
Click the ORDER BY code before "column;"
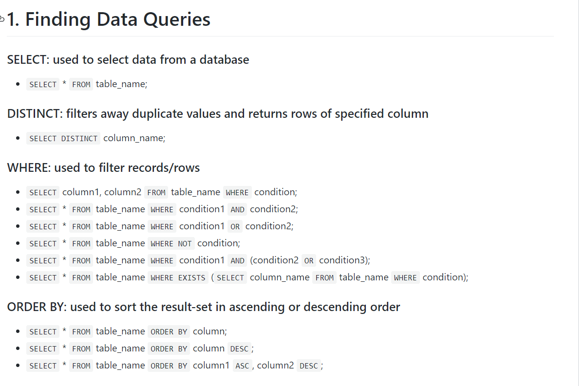coord(169,331)
